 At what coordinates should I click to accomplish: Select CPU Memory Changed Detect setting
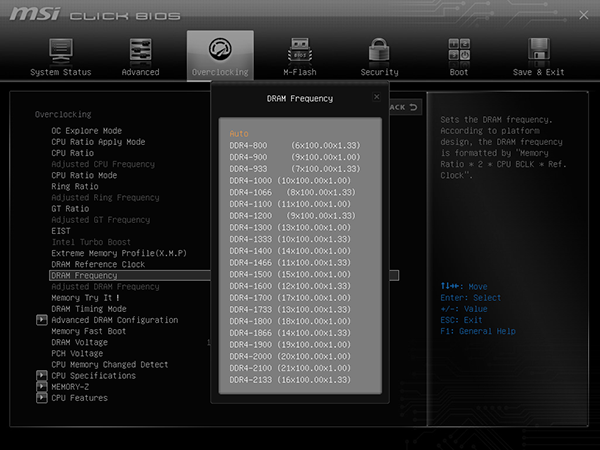coord(110,364)
